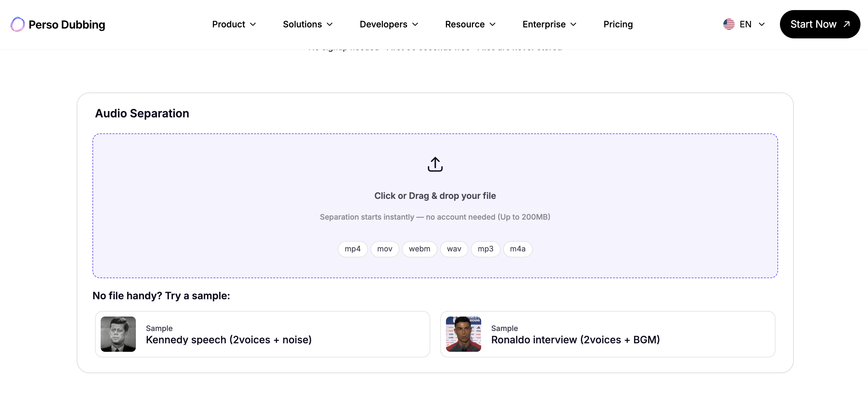Open the Resource menu chevron

point(492,24)
